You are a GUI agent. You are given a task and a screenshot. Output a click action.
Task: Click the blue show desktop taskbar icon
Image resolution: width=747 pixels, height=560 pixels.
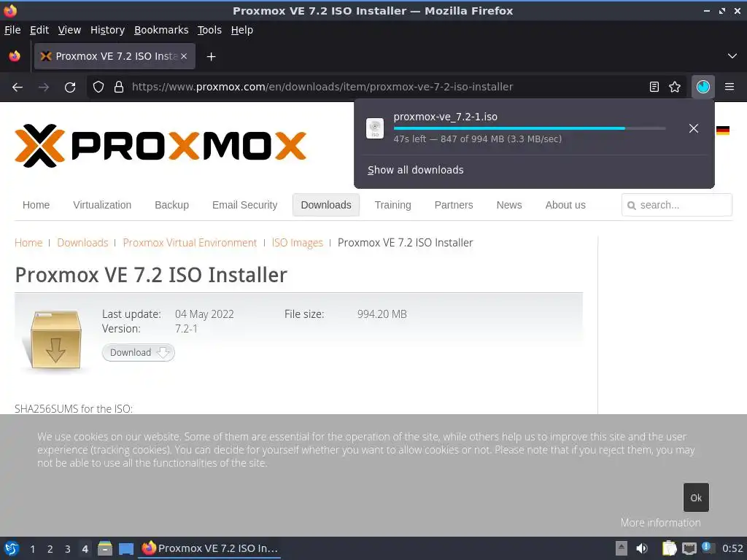[126, 549]
